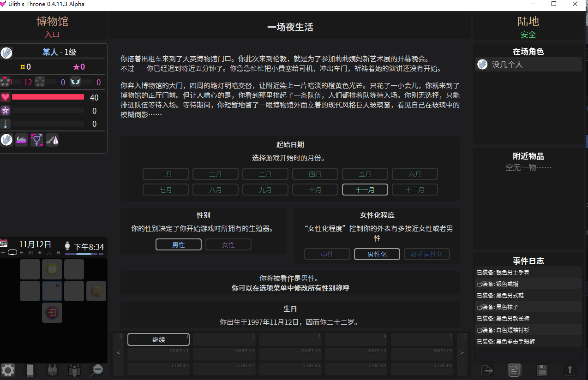This screenshot has width=588, height=380.
Task: Select the 女性 gender option
Action: tap(228, 244)
